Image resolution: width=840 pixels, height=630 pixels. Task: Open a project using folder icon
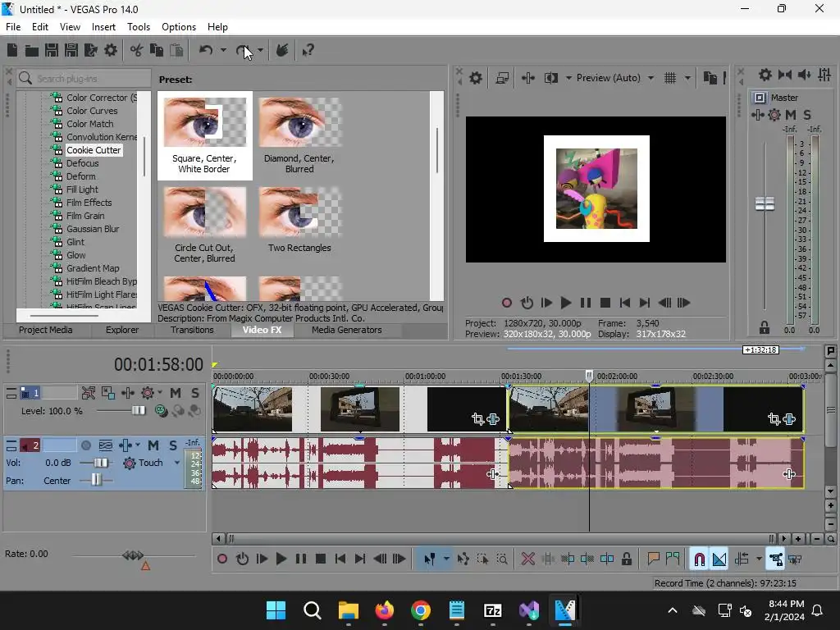click(32, 50)
